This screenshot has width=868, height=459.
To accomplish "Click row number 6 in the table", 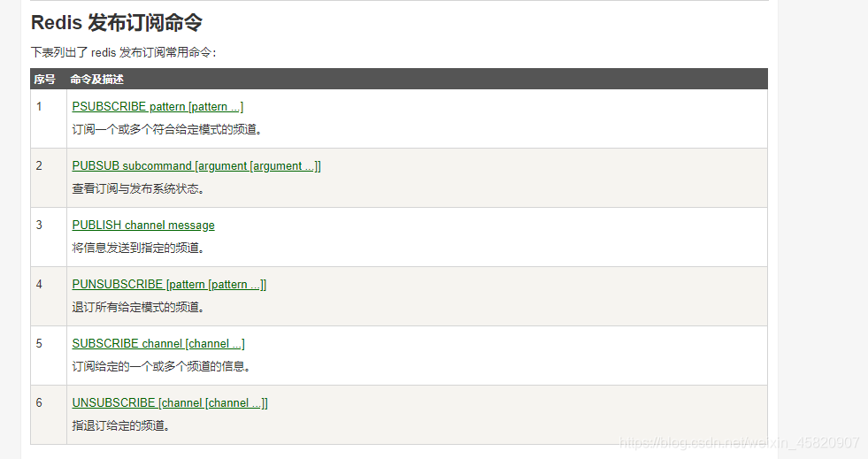I will [39, 402].
